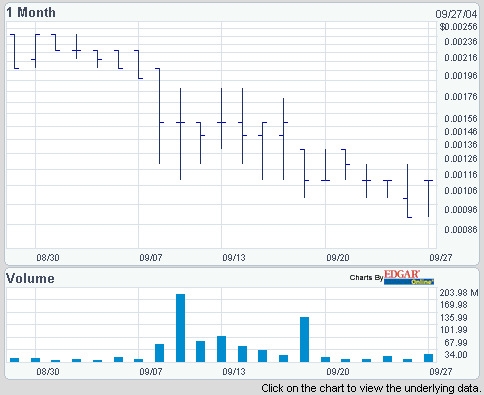Click the 0.00096 price axis label

click(461, 210)
